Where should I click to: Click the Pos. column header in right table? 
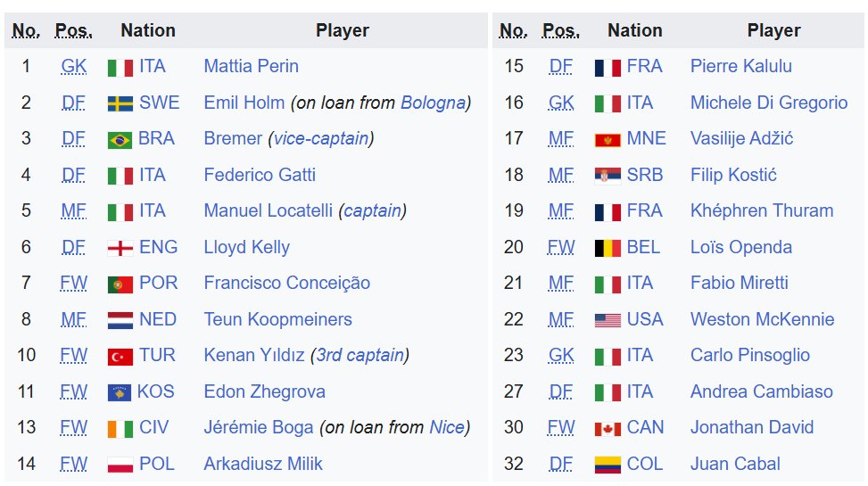click(561, 30)
